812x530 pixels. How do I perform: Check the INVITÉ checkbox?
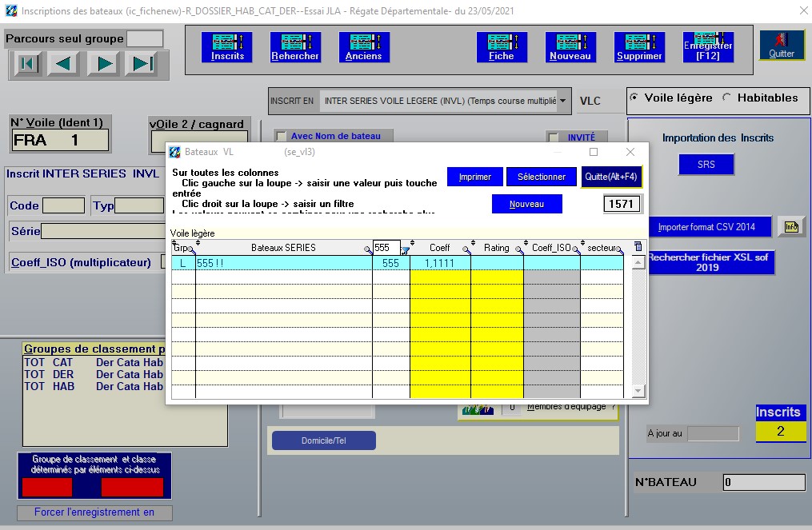(x=554, y=137)
